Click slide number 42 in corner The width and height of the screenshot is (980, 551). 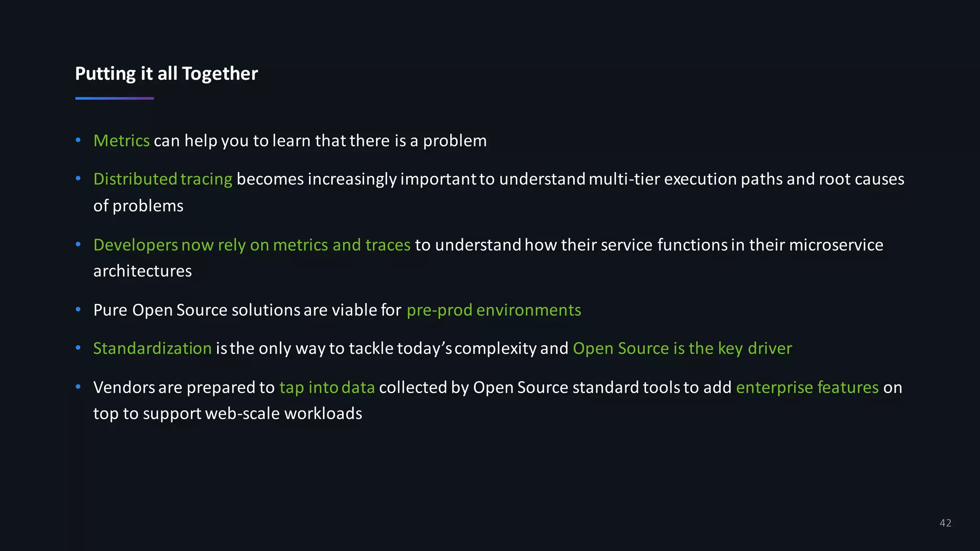coord(946,523)
